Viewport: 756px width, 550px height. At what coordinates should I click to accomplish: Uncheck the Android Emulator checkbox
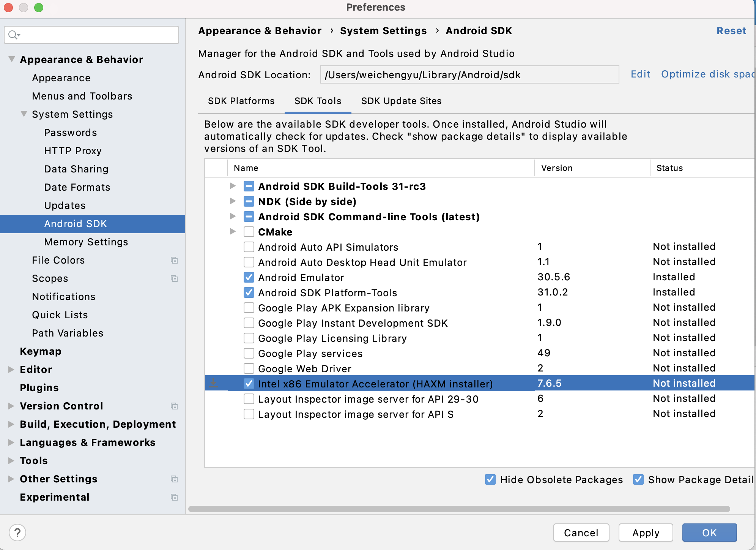[249, 277]
